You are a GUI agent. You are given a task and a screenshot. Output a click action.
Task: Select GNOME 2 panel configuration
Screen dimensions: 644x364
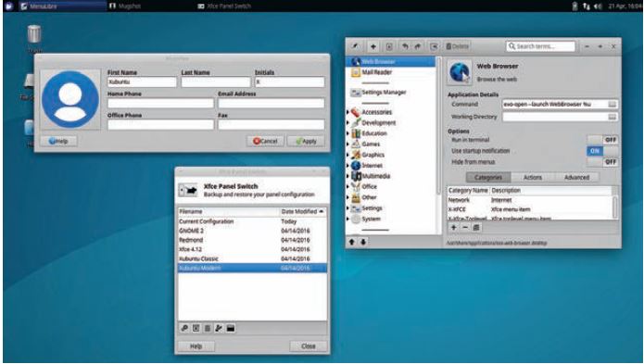click(252, 231)
